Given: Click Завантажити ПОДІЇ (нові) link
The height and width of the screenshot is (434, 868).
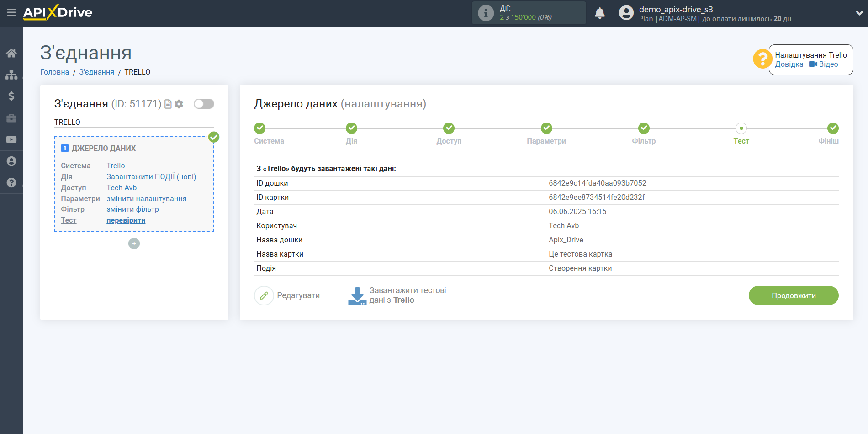Looking at the screenshot, I should pyautogui.click(x=151, y=177).
